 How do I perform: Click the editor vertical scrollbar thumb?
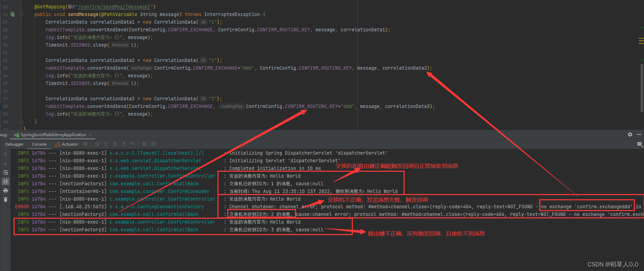click(642, 87)
